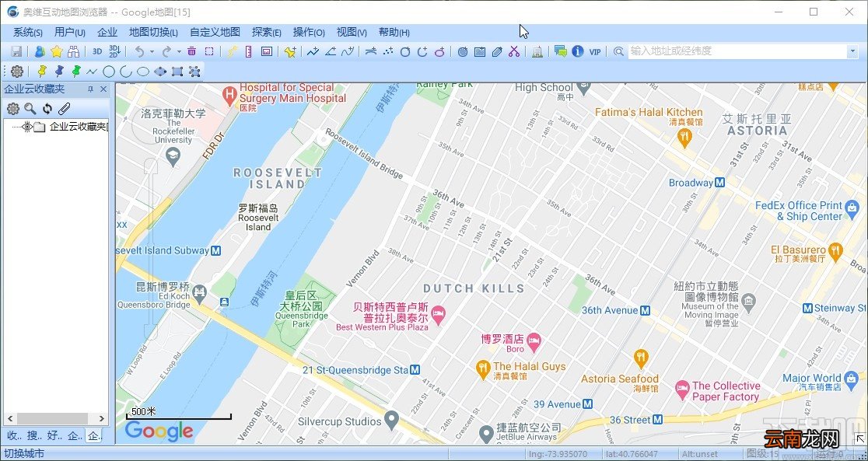Open favorites panel settings gear

click(12, 109)
